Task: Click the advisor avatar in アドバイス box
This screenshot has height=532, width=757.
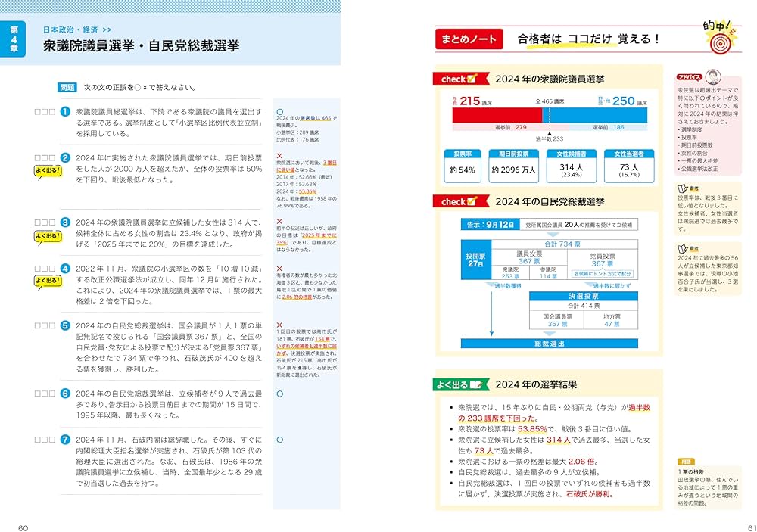Action: (x=712, y=79)
